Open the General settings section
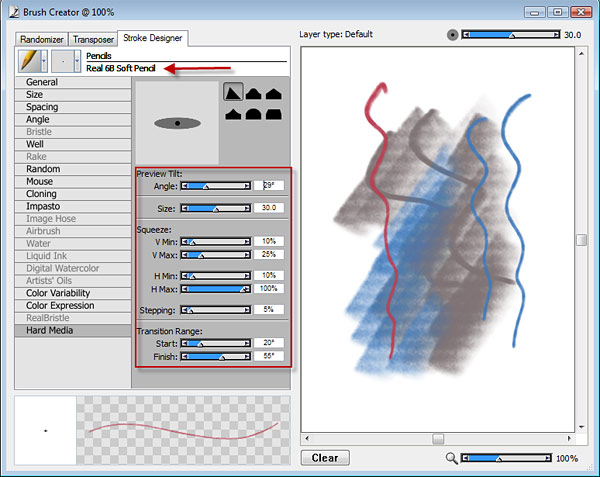 pyautogui.click(x=73, y=82)
